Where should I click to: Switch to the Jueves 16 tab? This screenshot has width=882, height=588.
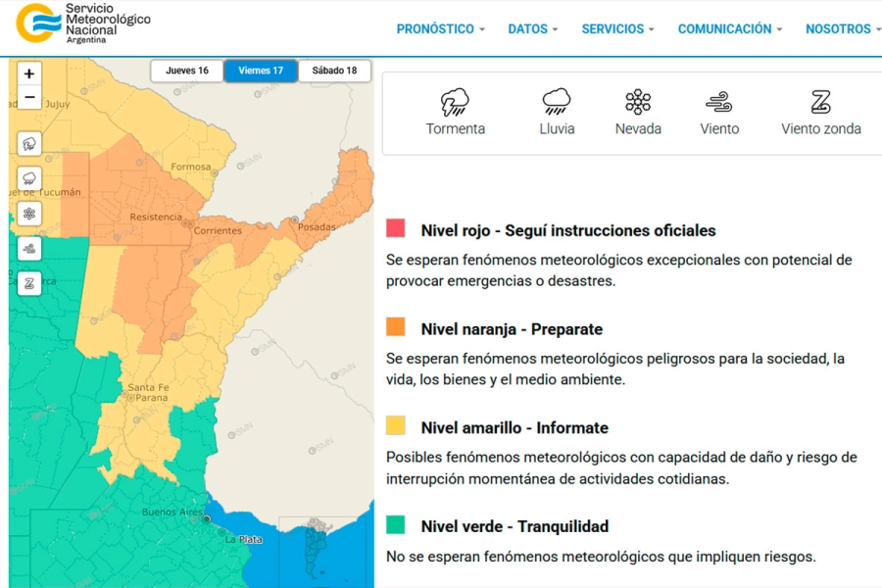[x=187, y=71]
